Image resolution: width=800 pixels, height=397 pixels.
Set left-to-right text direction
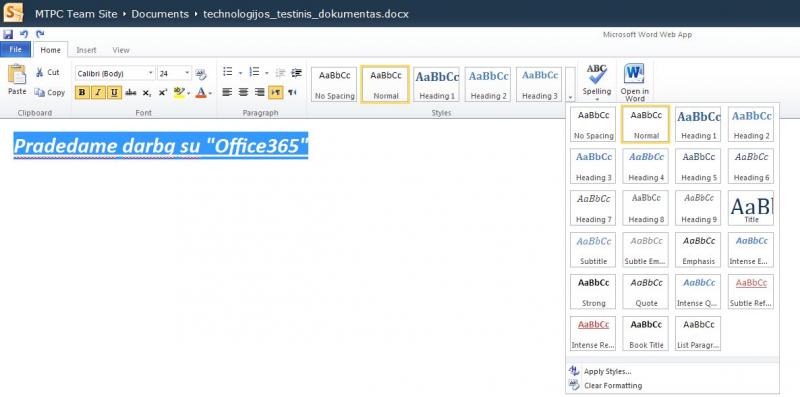tap(276, 92)
